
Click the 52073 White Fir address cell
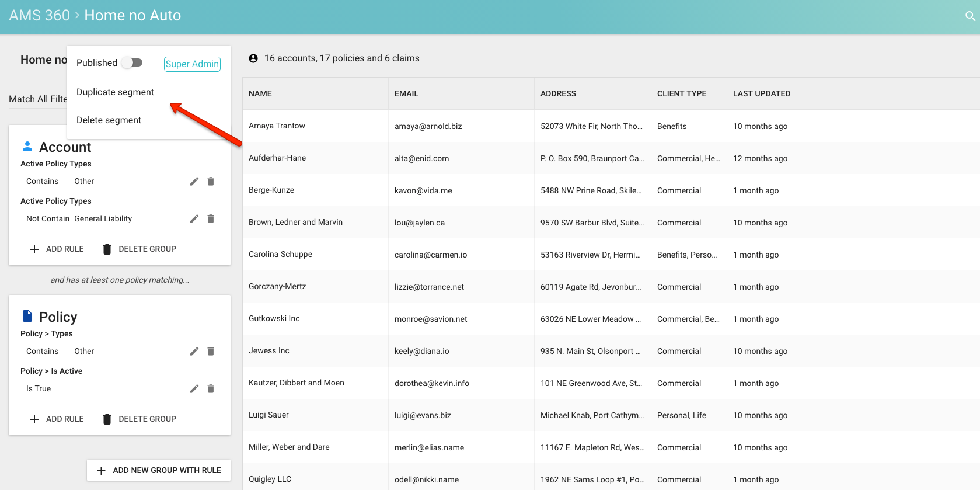pos(591,126)
